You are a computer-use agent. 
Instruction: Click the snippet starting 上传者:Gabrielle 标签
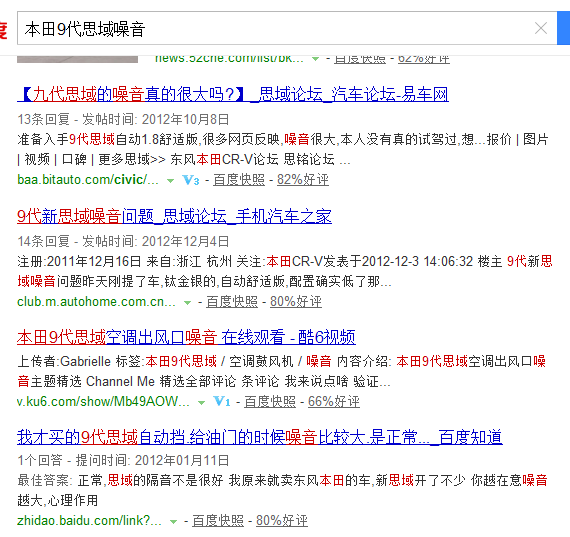282,371
